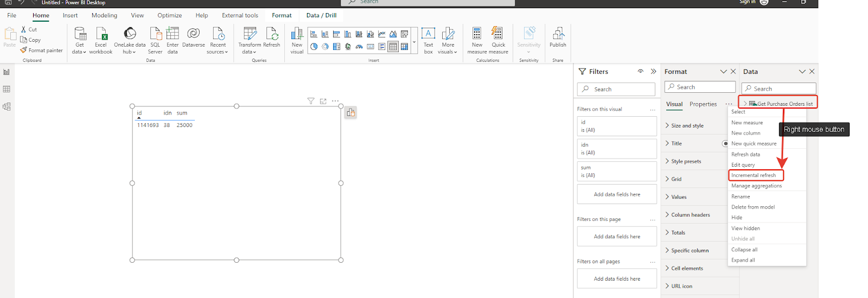Click Search box in Filters pane
868x298 pixels.
click(x=616, y=89)
